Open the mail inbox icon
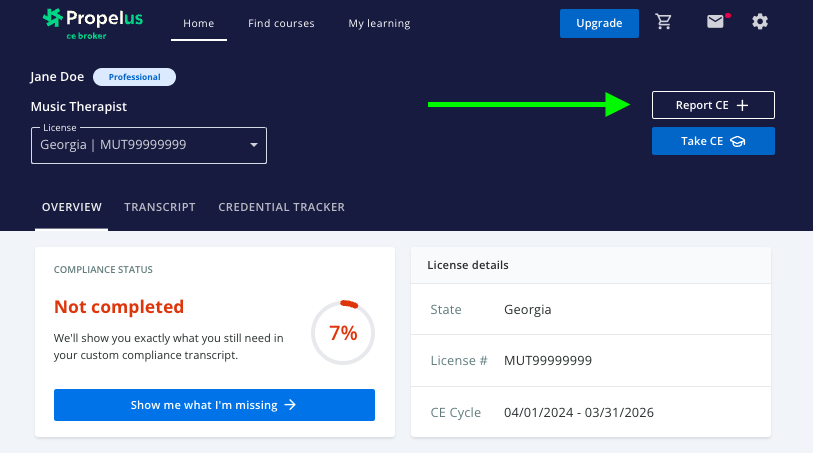Viewport: 813px width, 453px height. click(x=715, y=22)
